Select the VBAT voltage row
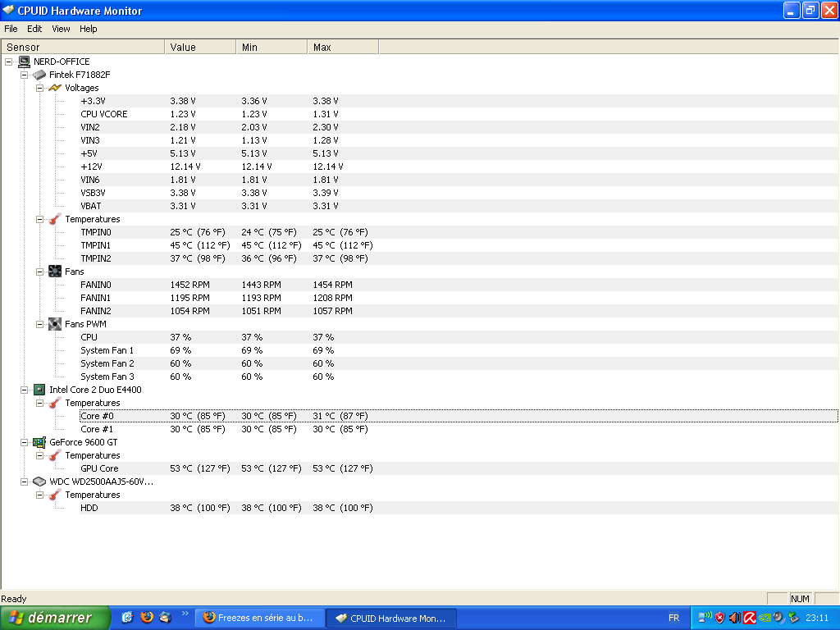This screenshot has height=630, width=840. pyautogui.click(x=459, y=206)
